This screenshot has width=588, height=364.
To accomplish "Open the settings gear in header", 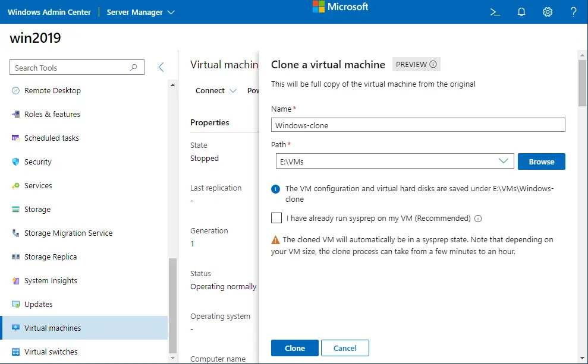I will [548, 12].
